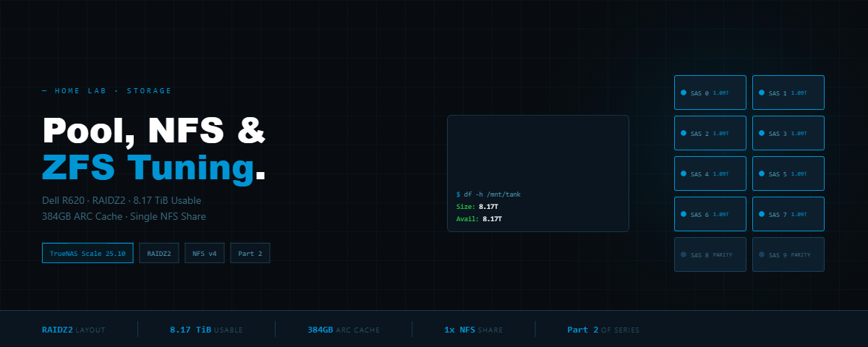Click the 'Size: 8.17T' terminal line
868x347 pixels.
(479, 207)
